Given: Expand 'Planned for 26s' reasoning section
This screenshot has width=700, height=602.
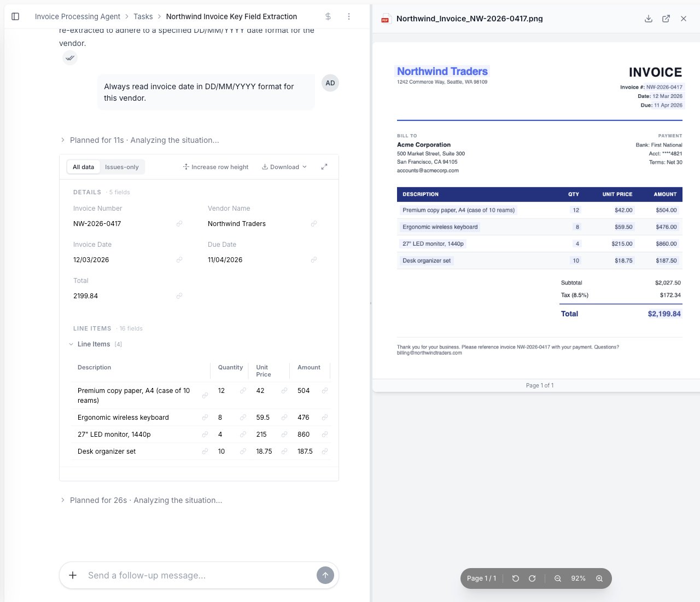Looking at the screenshot, I should click(x=141, y=500).
